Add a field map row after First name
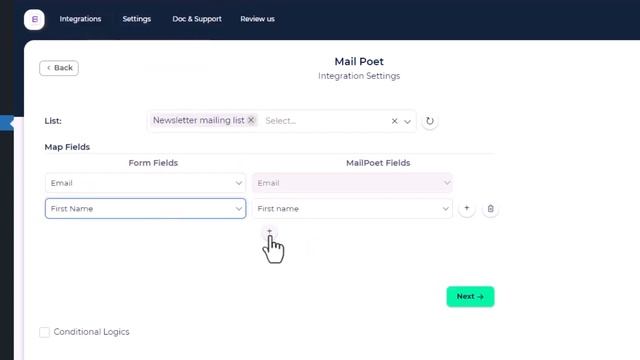Image resolution: width=640 pixels, height=360 pixels. pyautogui.click(x=467, y=209)
